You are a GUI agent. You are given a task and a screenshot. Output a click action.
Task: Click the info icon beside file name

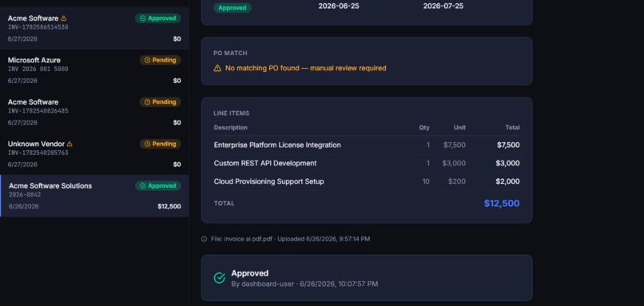[204, 239]
